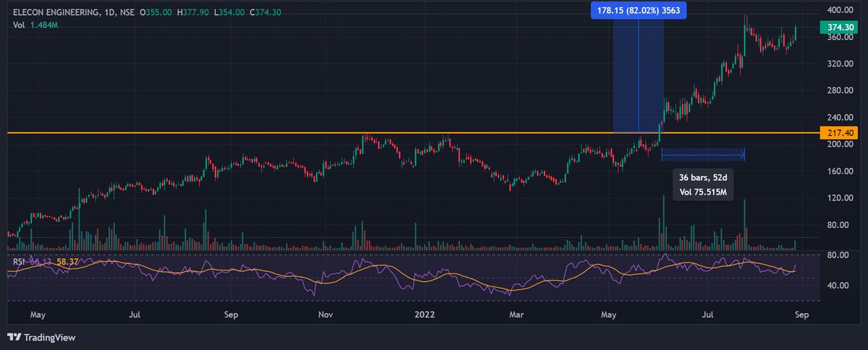Click the Nov label on time axis

pyautogui.click(x=326, y=315)
